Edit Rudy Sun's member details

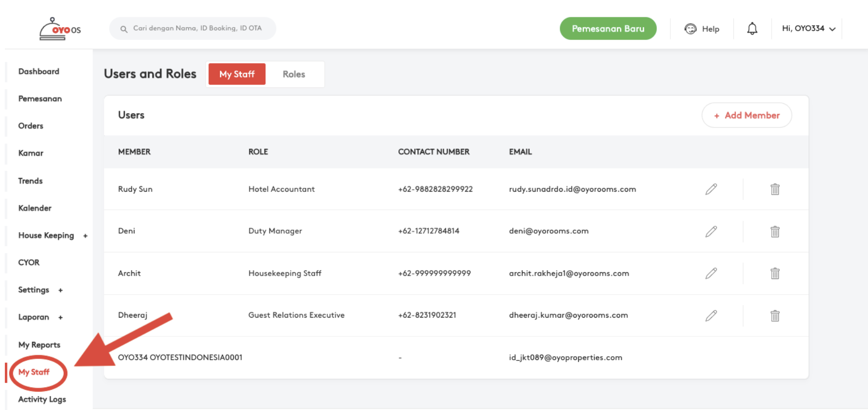(711, 189)
